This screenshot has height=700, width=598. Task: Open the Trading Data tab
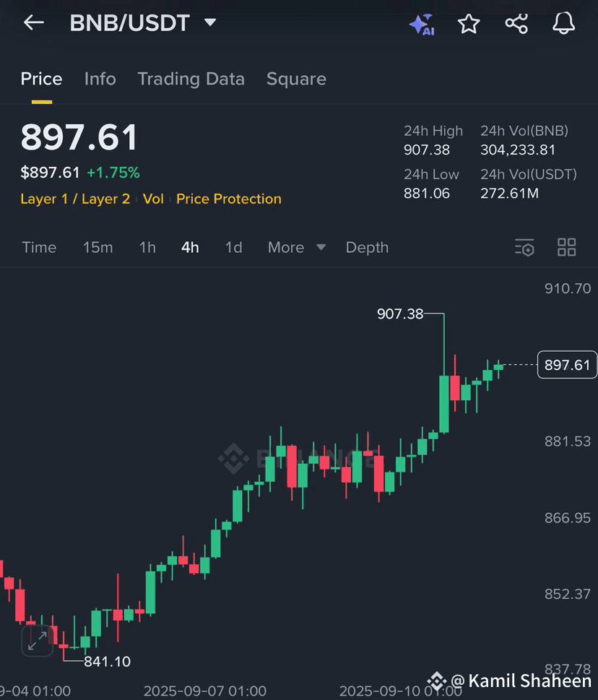[x=191, y=79]
